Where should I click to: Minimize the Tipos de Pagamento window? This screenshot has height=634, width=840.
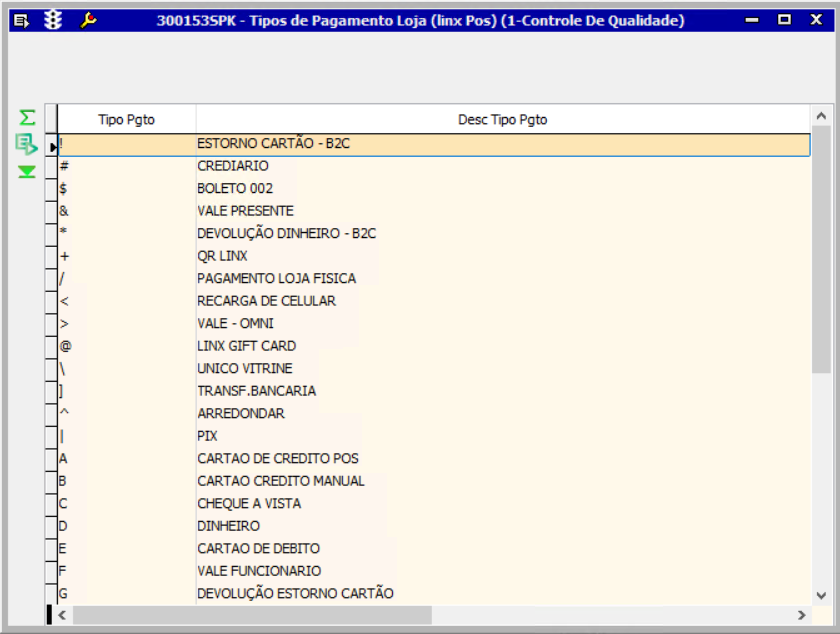pos(752,20)
